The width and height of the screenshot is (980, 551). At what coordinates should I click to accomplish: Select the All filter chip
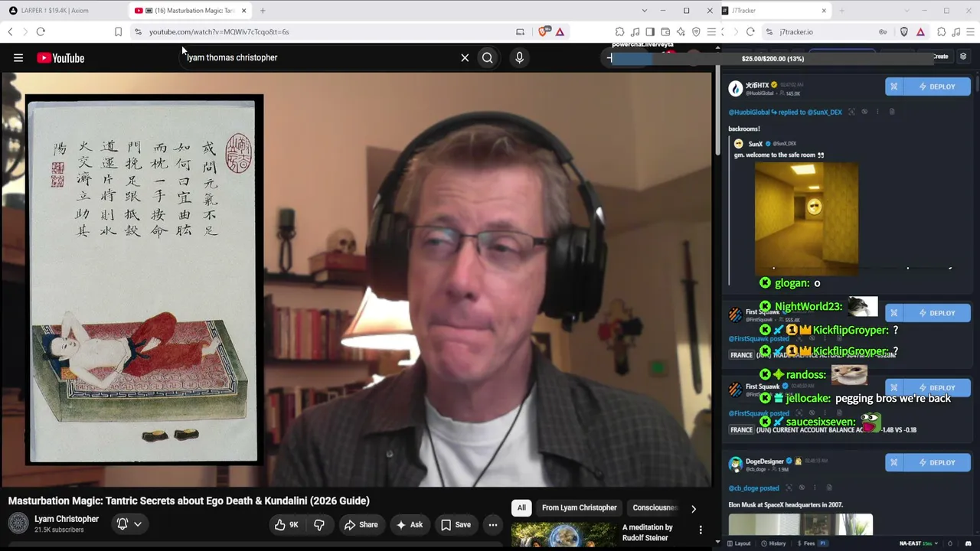tap(521, 507)
